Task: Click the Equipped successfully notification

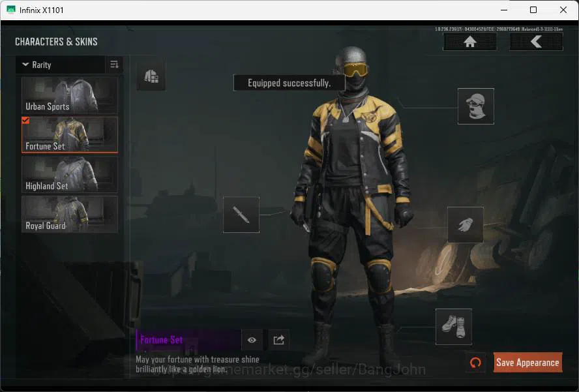Action: tap(289, 83)
